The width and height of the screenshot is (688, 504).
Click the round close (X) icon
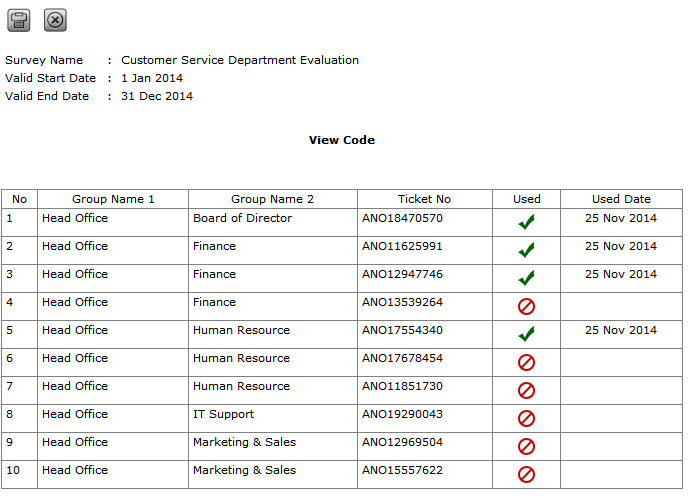point(56,19)
